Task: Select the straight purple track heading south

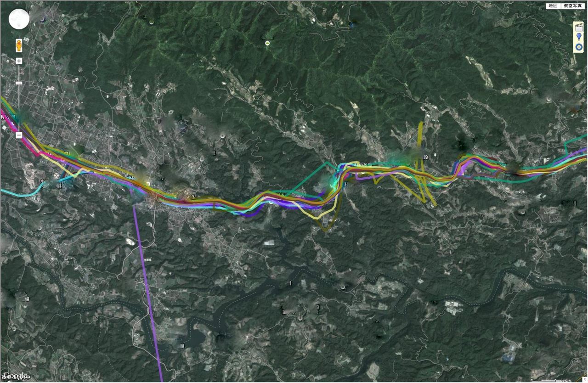Action: click(x=147, y=294)
